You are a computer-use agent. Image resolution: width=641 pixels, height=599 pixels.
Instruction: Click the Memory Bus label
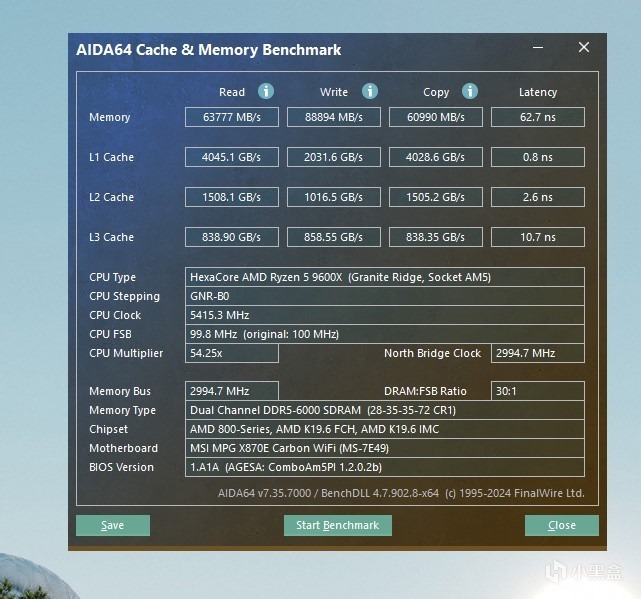tap(120, 392)
